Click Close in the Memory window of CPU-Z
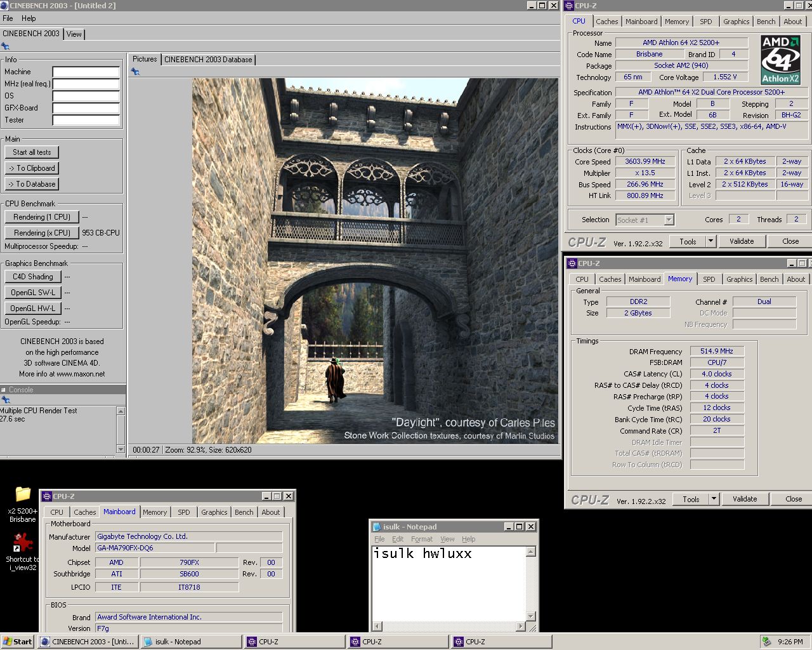 [794, 499]
